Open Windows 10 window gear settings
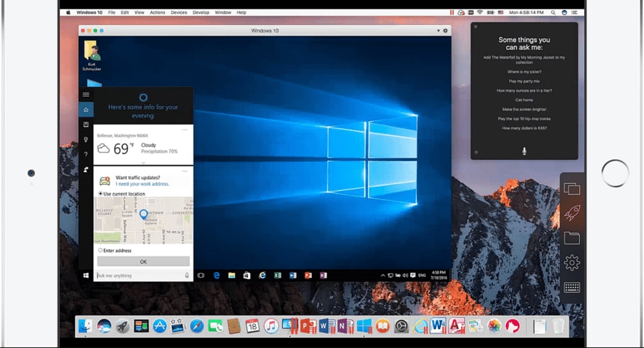Image resolution: width=644 pixels, height=348 pixels. point(445,30)
